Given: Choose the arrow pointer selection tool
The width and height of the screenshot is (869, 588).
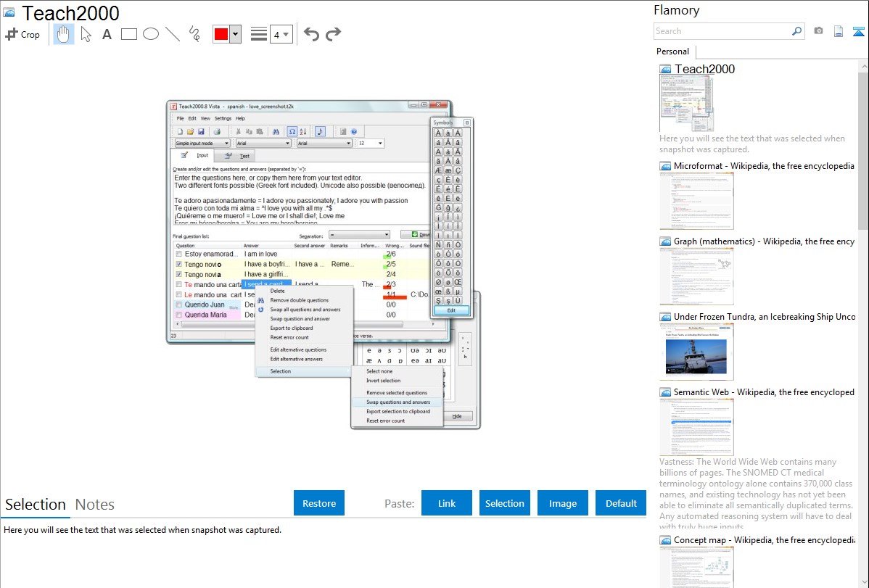Looking at the screenshot, I should coord(86,34).
